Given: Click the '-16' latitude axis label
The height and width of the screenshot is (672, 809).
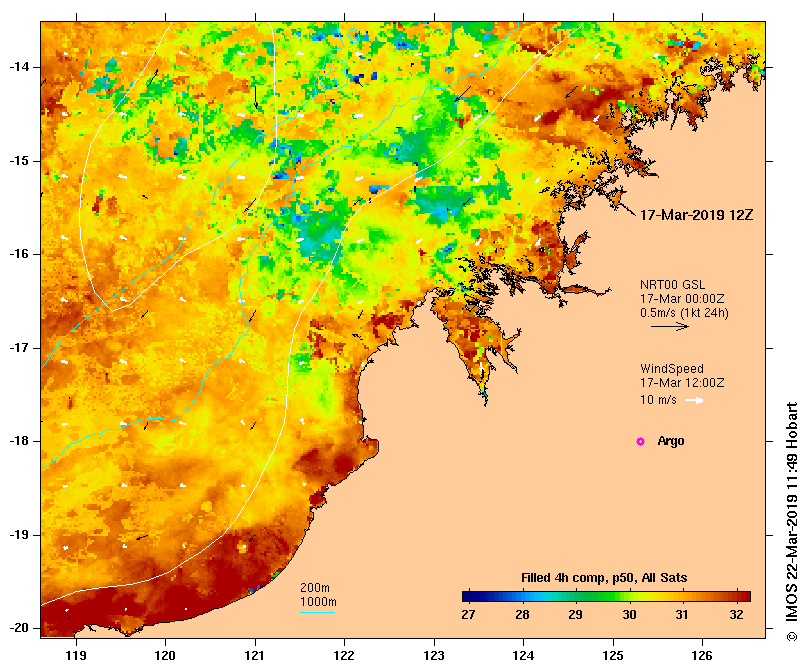Looking at the screenshot, I should (19, 254).
